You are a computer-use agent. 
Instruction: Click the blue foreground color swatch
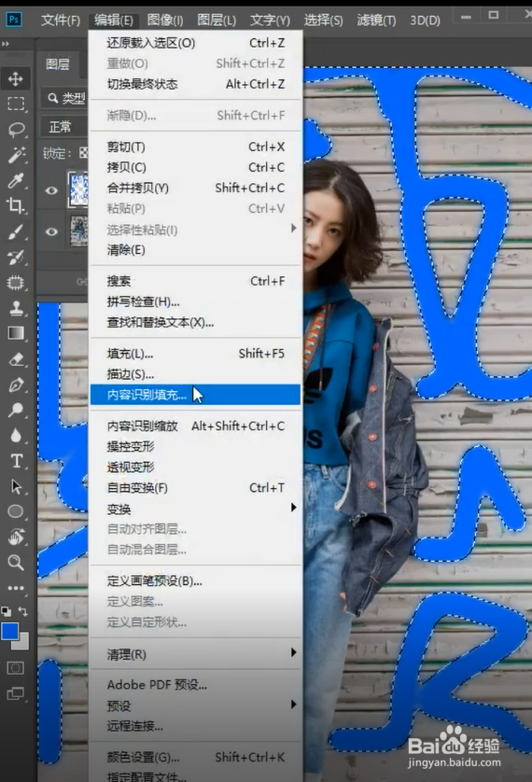pos(10,631)
